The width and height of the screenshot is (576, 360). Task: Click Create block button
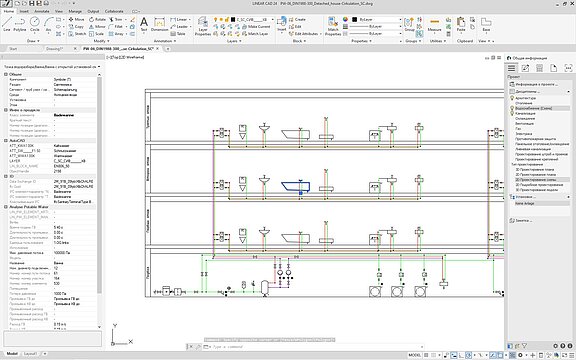point(297,19)
